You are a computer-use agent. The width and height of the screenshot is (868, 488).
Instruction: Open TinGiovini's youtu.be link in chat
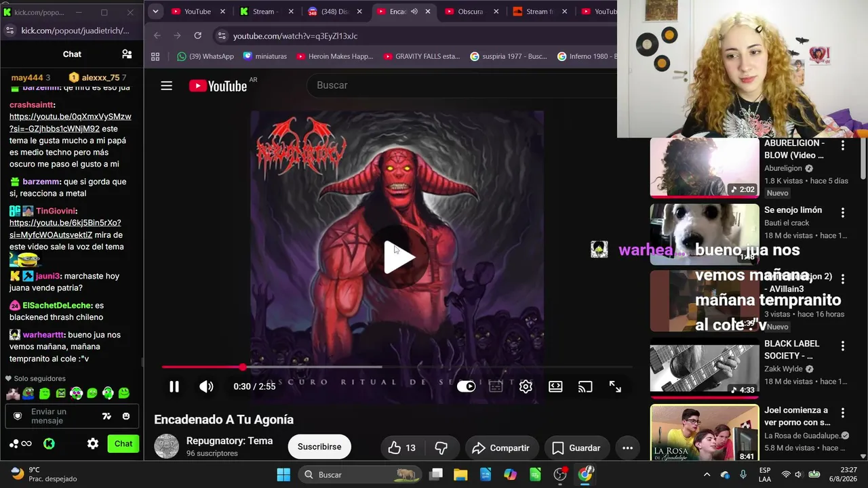pyautogui.click(x=65, y=229)
